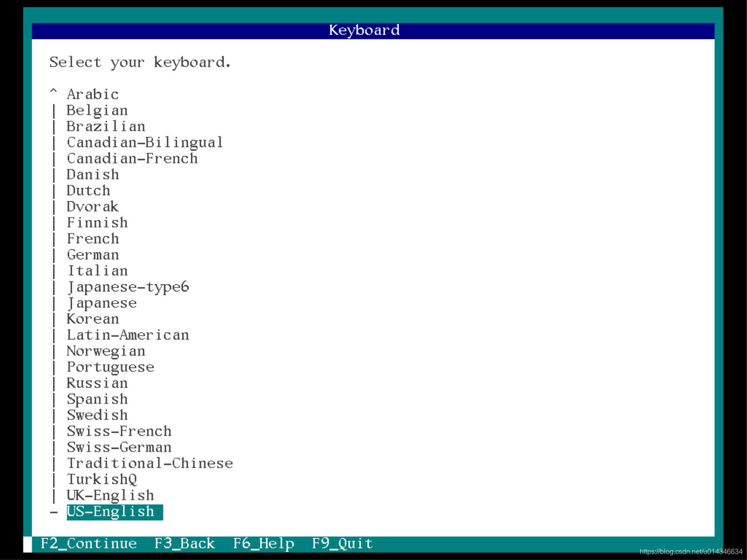Select Swiss-French keyboard
This screenshot has height=560, width=747.
click(119, 431)
